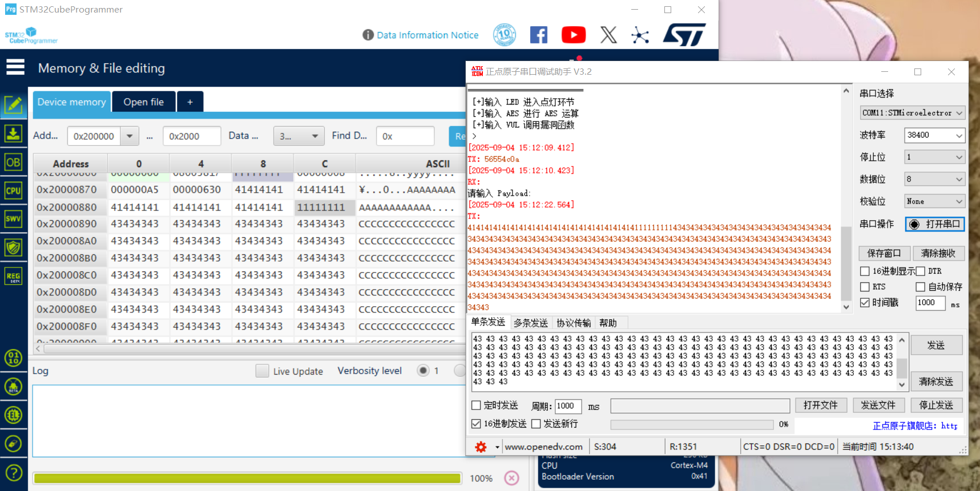
Task: Click the red settings gear icon
Action: pyautogui.click(x=481, y=447)
